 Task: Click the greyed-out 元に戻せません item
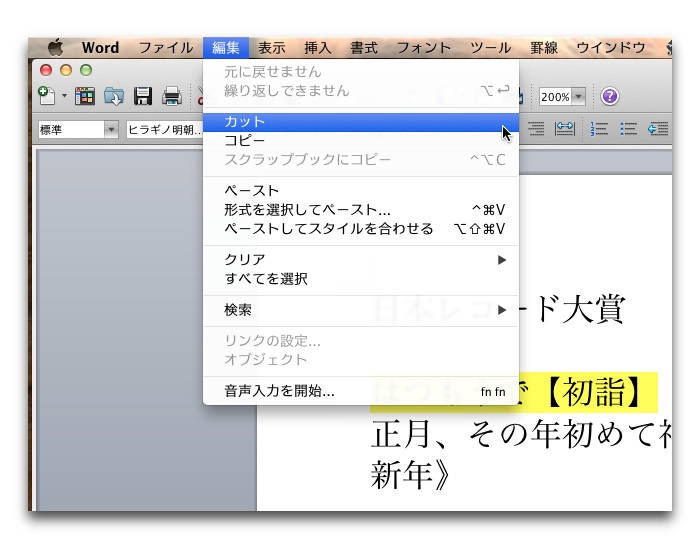coord(361,72)
